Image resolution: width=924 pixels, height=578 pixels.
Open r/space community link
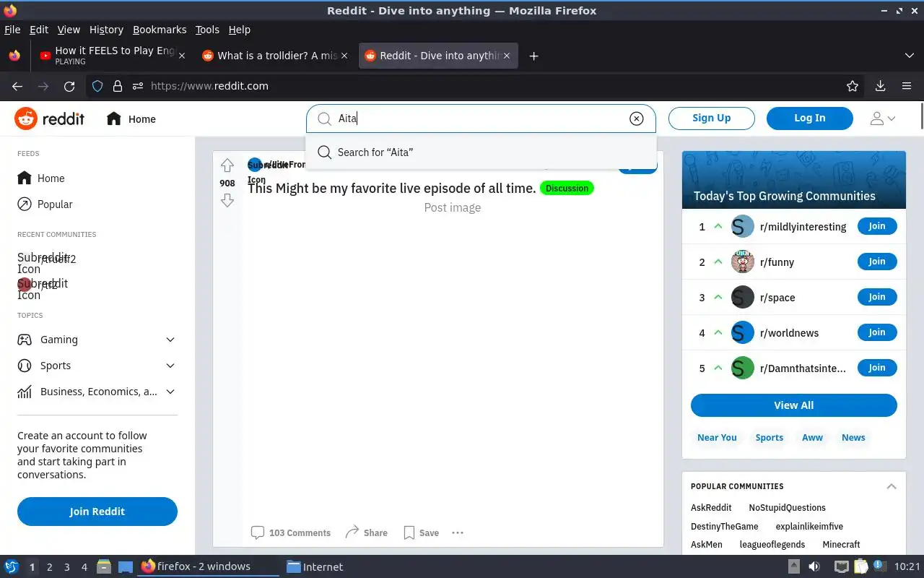[x=777, y=298]
